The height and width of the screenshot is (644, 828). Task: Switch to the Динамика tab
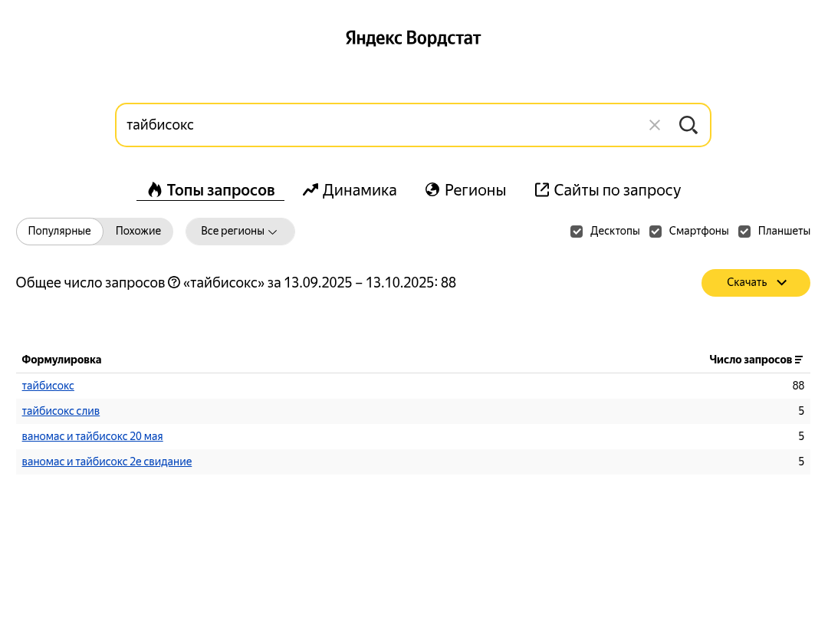tap(350, 190)
